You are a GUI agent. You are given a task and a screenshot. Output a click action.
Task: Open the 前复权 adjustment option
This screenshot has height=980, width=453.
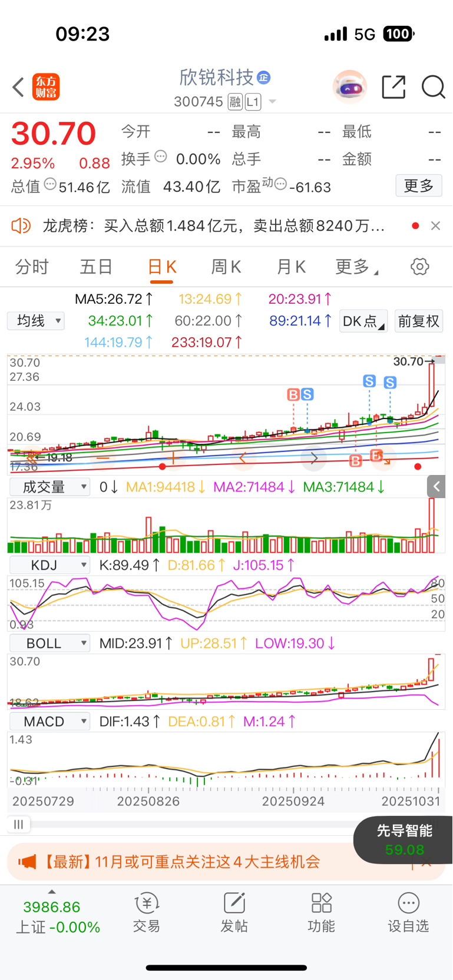click(x=418, y=321)
